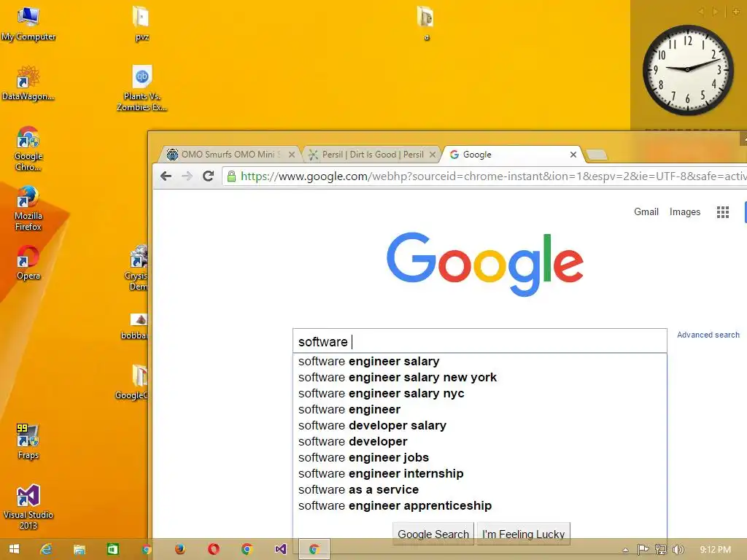Select suggestion software engineer internship

480,474
